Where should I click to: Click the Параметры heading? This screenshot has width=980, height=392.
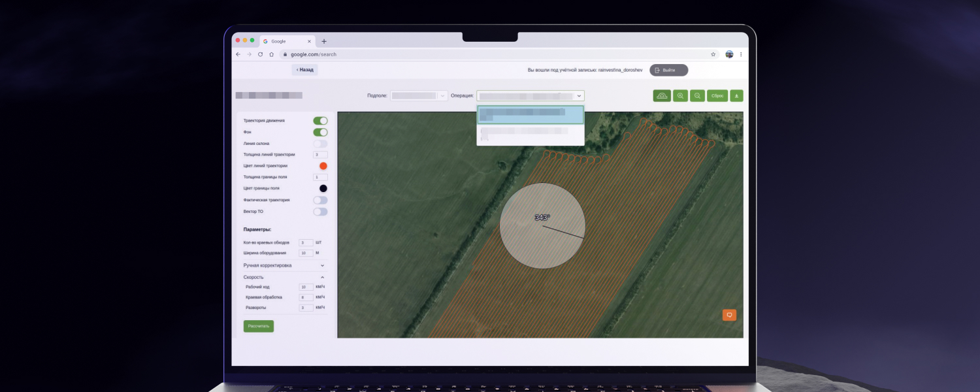point(257,230)
